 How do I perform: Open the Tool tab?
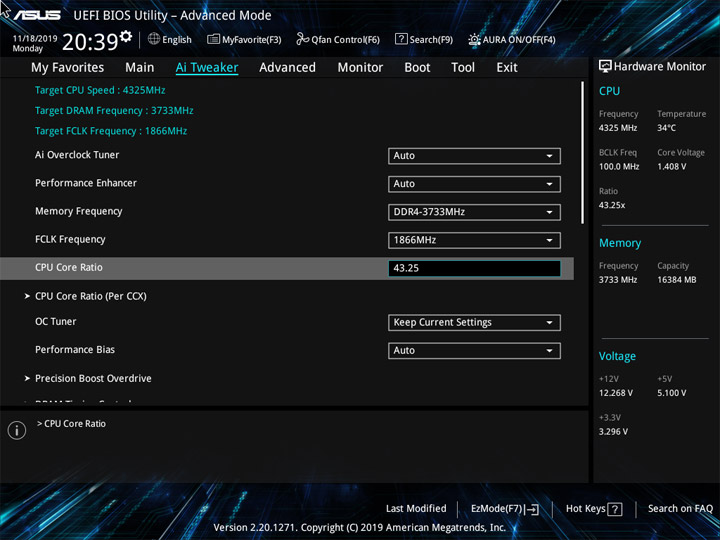click(x=463, y=68)
